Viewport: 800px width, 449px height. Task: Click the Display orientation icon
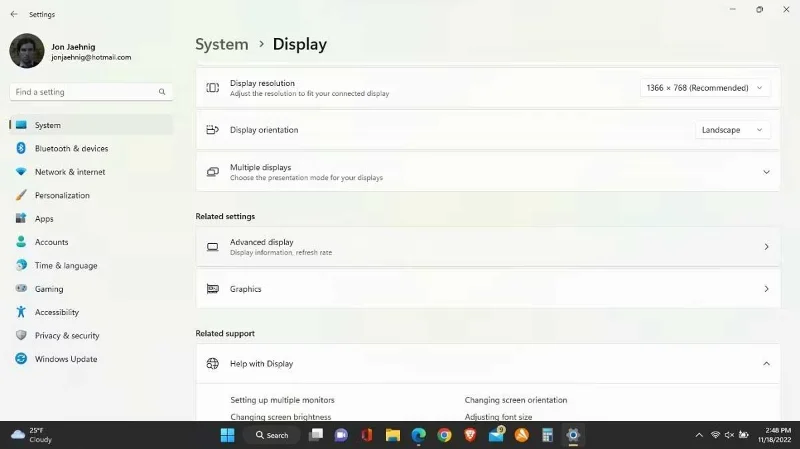pos(213,130)
